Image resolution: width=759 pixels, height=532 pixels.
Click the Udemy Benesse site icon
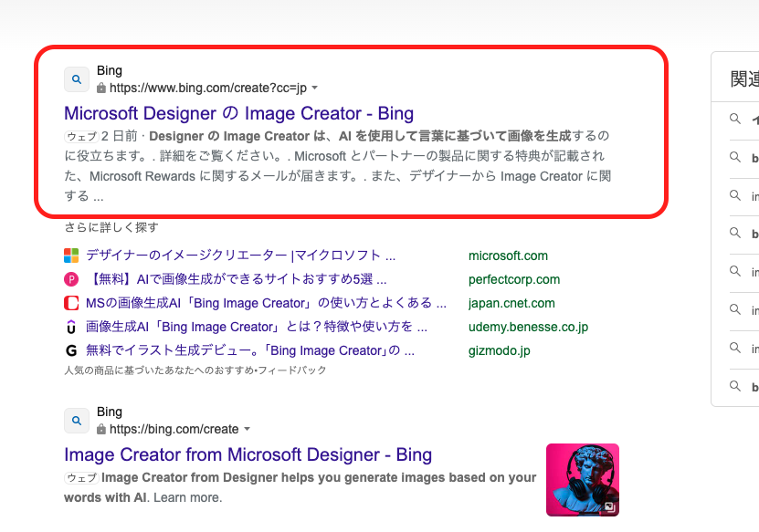pos(71,327)
